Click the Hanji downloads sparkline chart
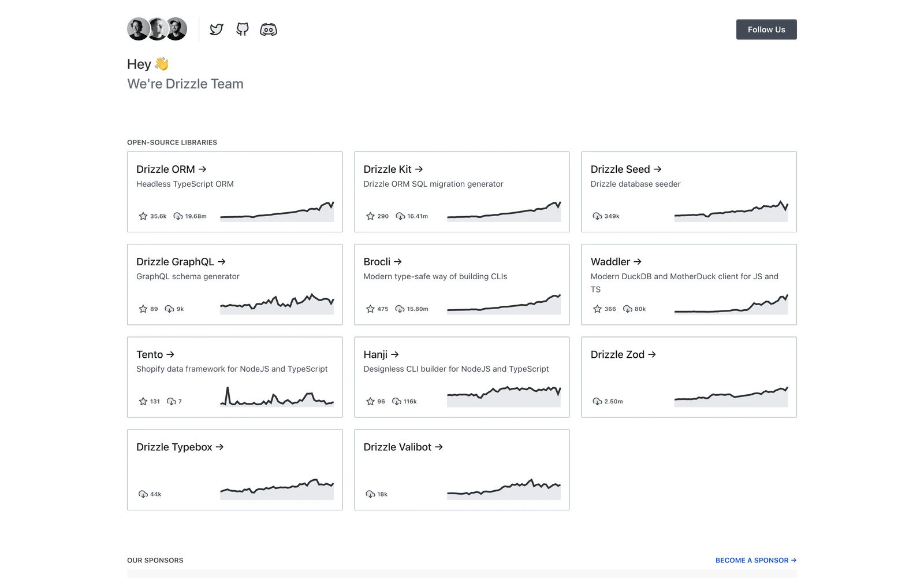 point(504,396)
